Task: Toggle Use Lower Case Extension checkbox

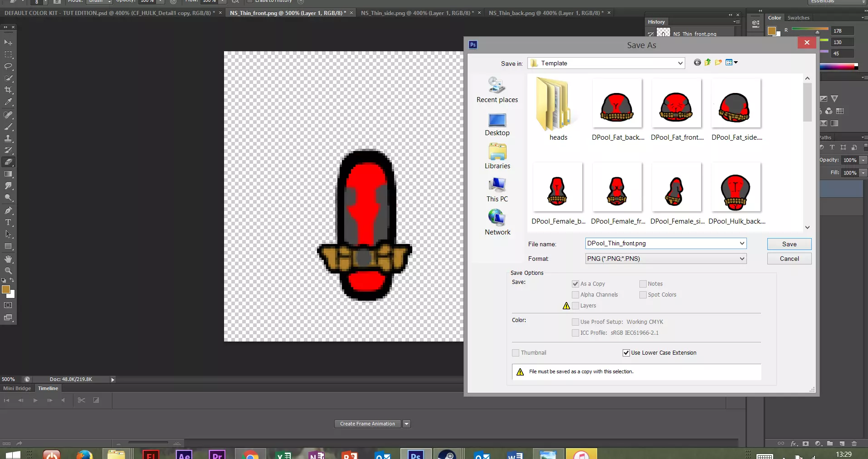Action: 626,353
